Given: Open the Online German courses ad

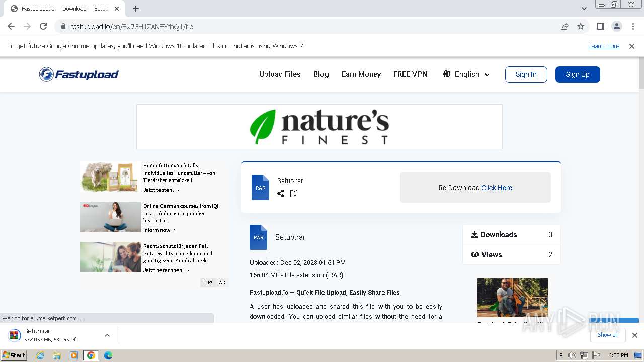Looking at the screenshot, I should (x=181, y=213).
